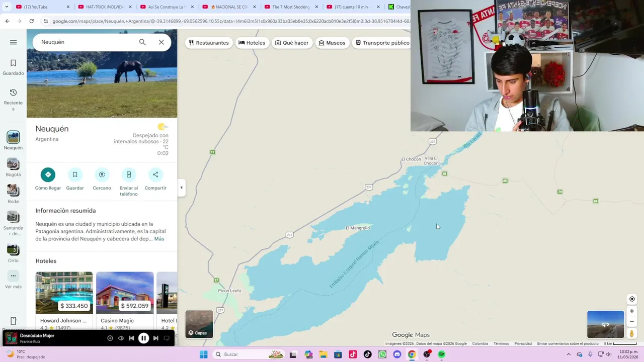Switch to The 7 Most Shocking tab
Image resolution: width=644 pixels, height=362 pixels.
click(290, 7)
